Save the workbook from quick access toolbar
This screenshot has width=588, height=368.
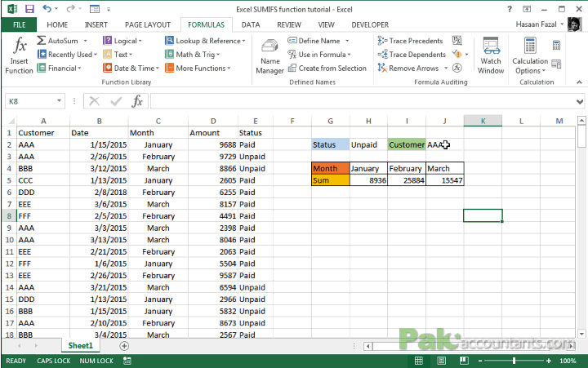pos(29,9)
